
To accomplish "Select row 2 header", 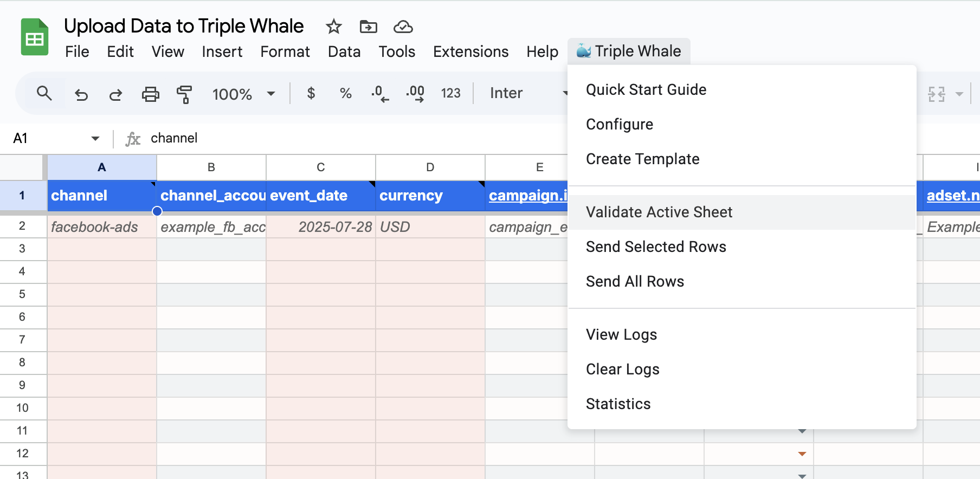I will coord(22,226).
